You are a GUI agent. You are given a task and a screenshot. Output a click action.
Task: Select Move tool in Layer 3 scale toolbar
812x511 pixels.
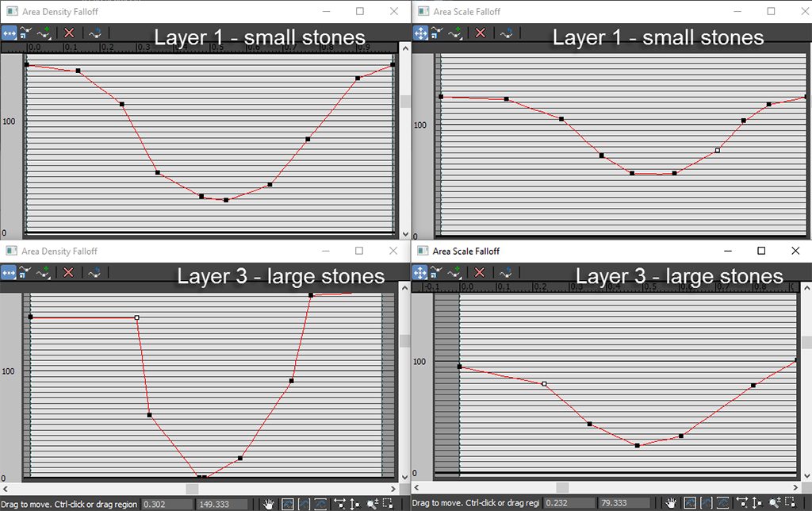point(420,272)
